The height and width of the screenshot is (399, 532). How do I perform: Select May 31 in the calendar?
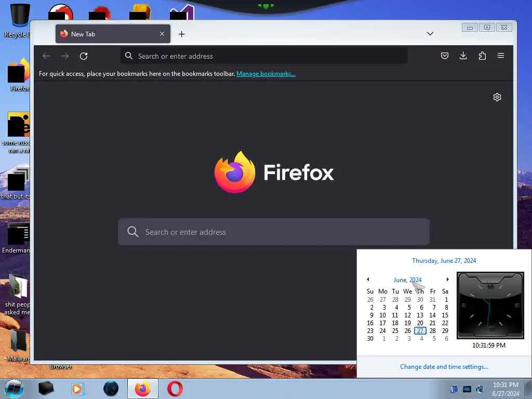click(432, 299)
